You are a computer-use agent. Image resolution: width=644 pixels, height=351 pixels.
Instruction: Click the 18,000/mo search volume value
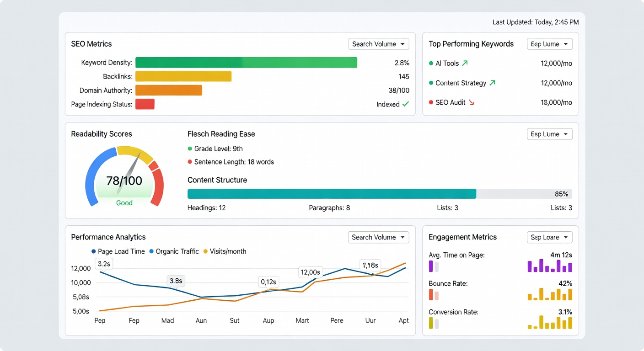[556, 102]
